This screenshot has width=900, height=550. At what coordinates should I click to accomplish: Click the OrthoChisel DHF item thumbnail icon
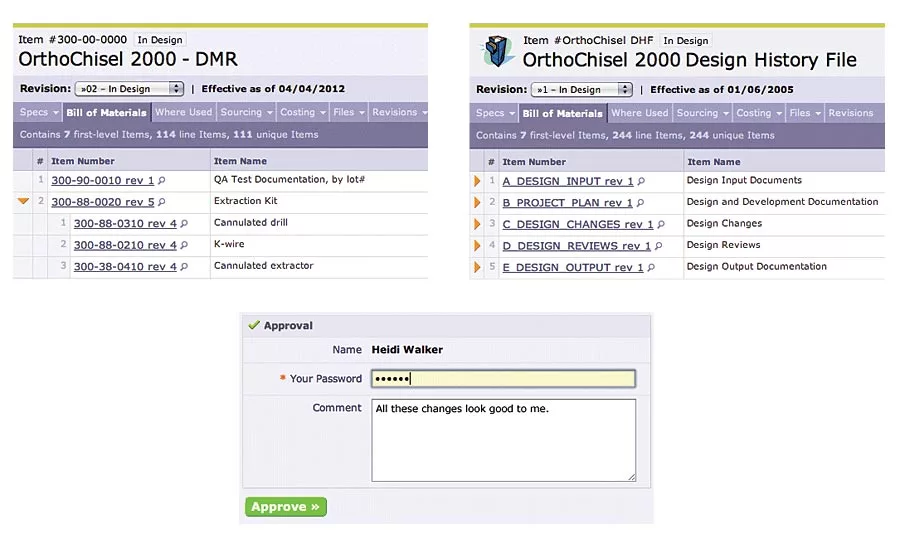point(497,51)
